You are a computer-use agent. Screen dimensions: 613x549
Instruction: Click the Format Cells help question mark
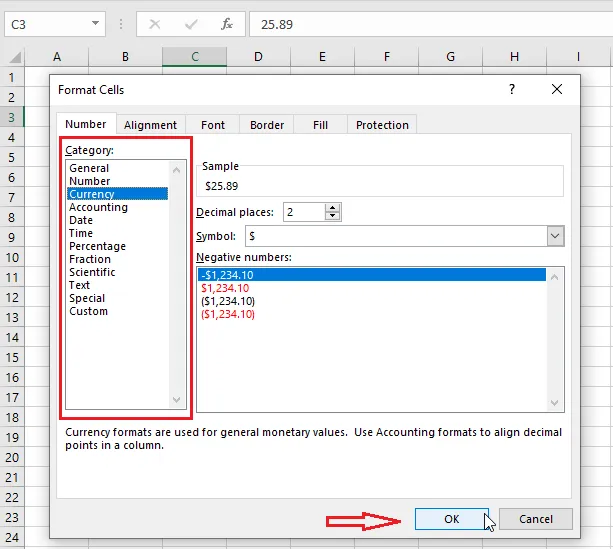click(512, 90)
